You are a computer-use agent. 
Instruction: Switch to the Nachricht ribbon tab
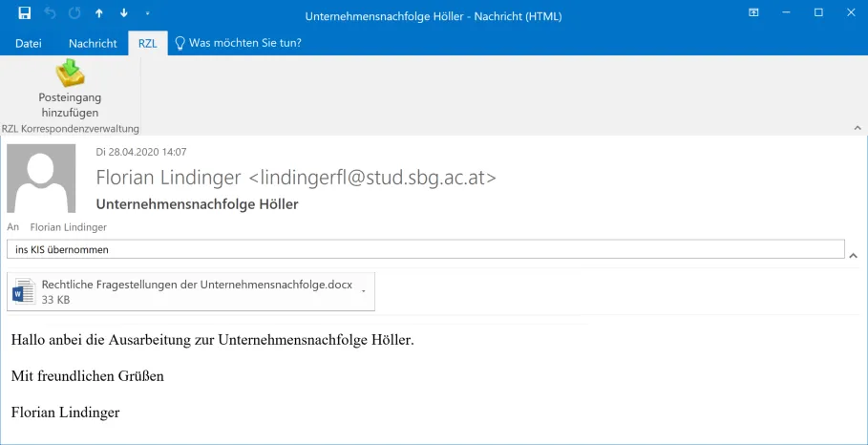(x=93, y=43)
